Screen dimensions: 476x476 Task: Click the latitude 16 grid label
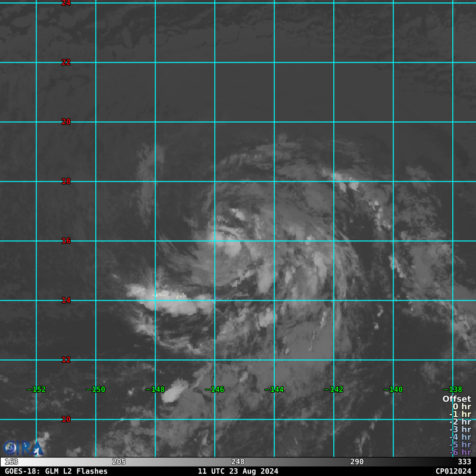66,241
